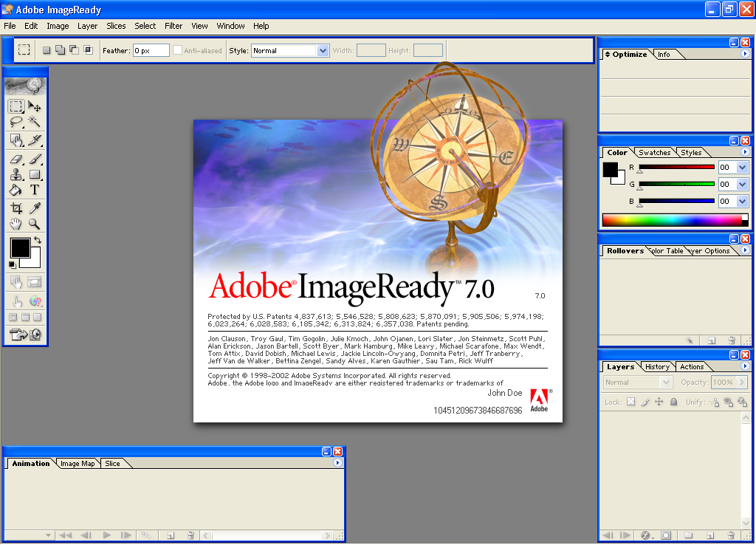Choose the New Selection mode in options bar

pyautogui.click(x=47, y=50)
